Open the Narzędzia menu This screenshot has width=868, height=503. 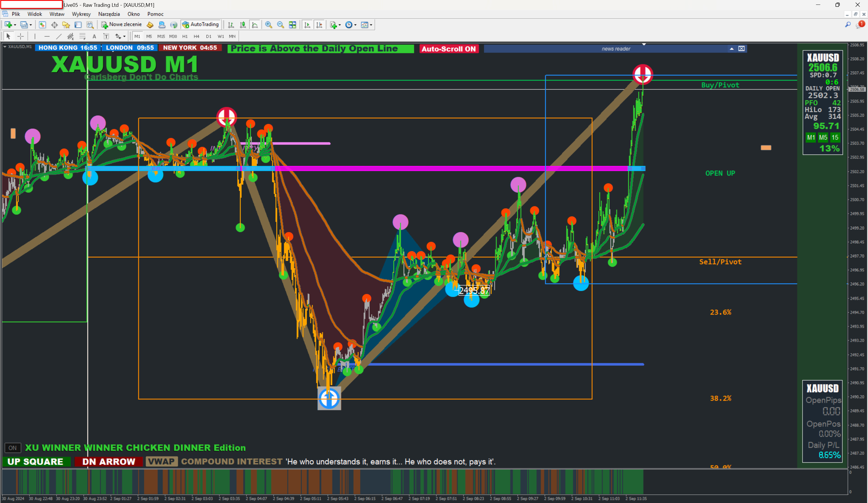coord(109,14)
